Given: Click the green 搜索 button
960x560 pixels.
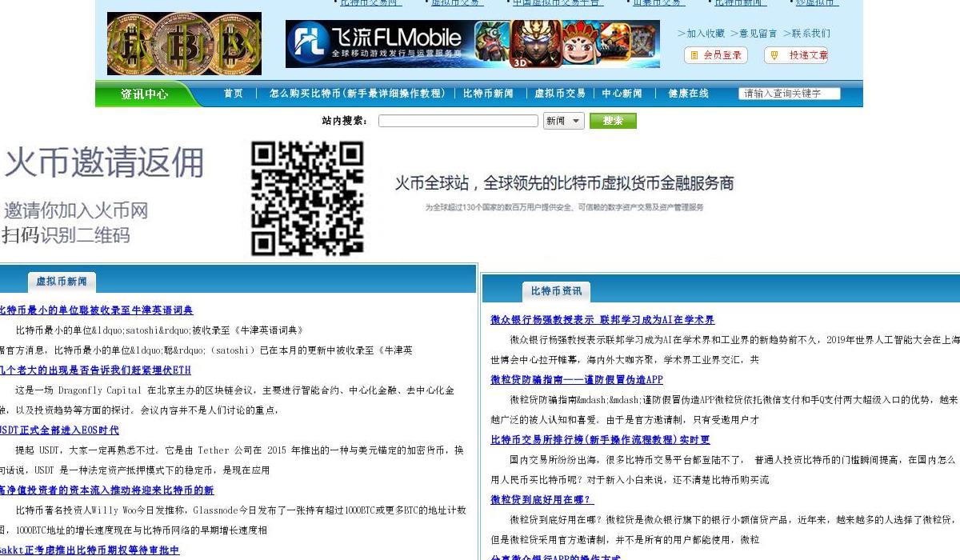Looking at the screenshot, I should pos(613,121).
